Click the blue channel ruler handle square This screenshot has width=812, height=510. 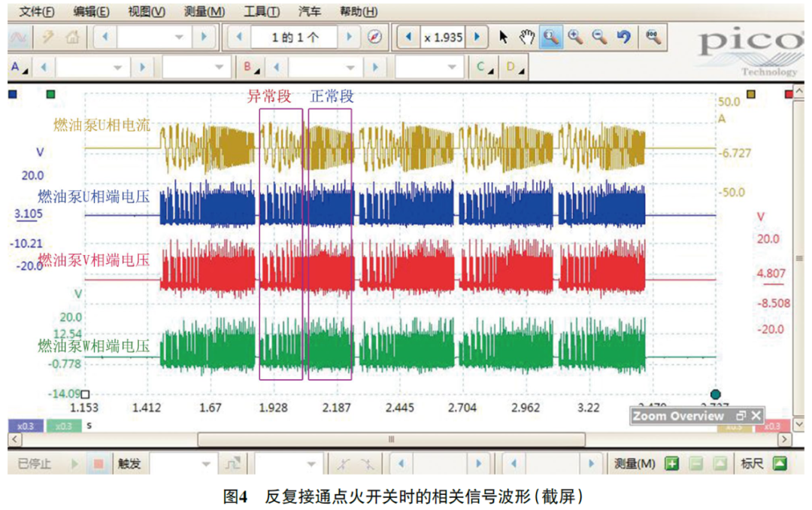(x=13, y=94)
